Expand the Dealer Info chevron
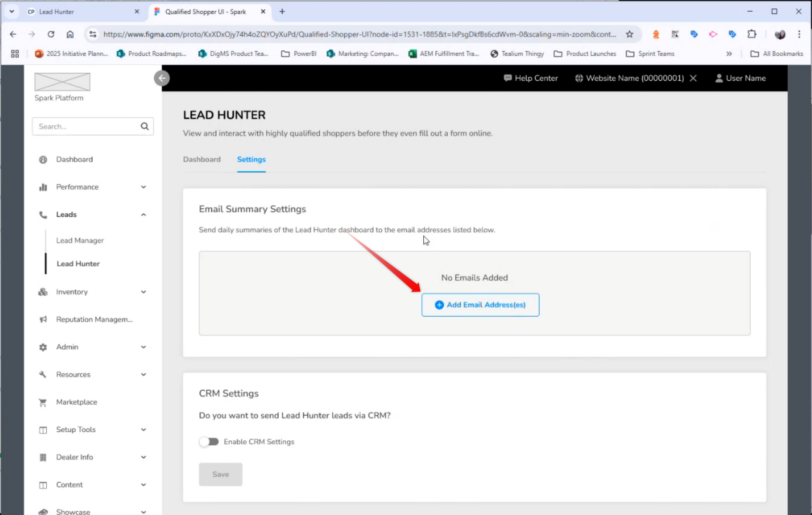This screenshot has height=515, width=812. [144, 457]
